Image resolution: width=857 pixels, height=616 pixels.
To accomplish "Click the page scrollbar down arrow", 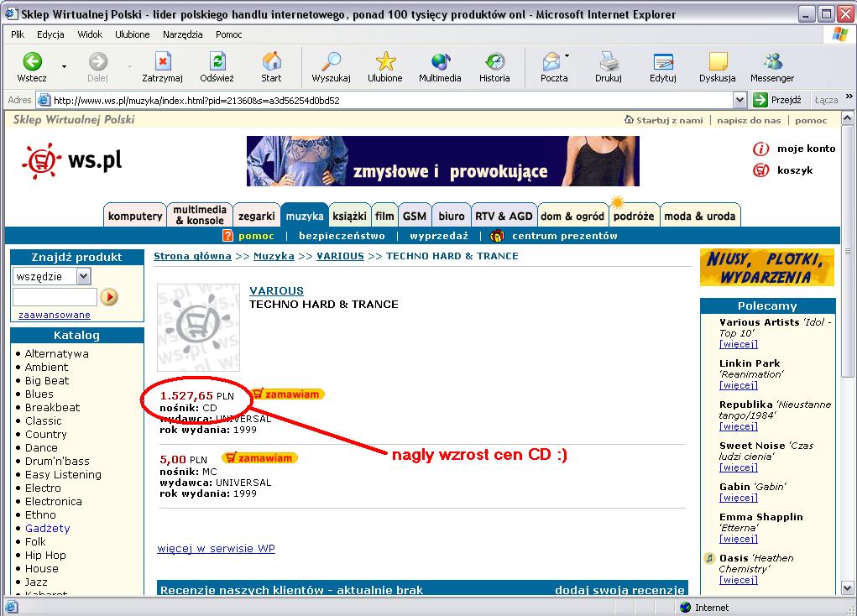I will (847, 587).
